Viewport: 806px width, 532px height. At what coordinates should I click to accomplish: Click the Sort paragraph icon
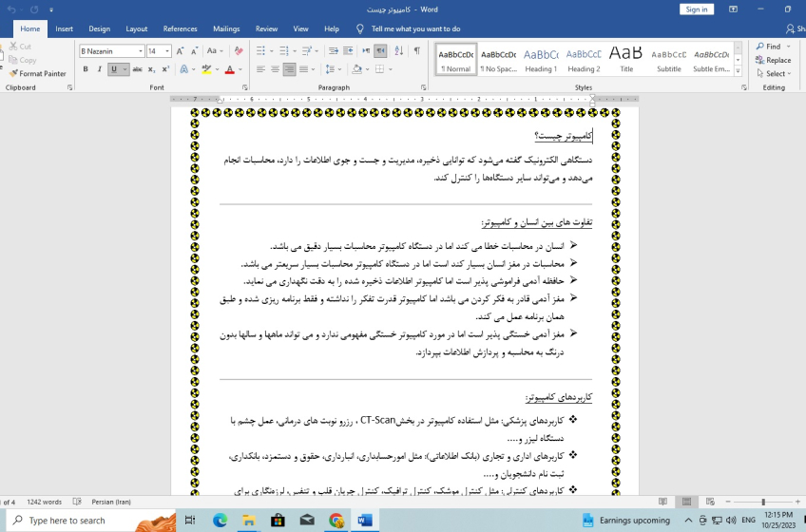click(x=399, y=50)
